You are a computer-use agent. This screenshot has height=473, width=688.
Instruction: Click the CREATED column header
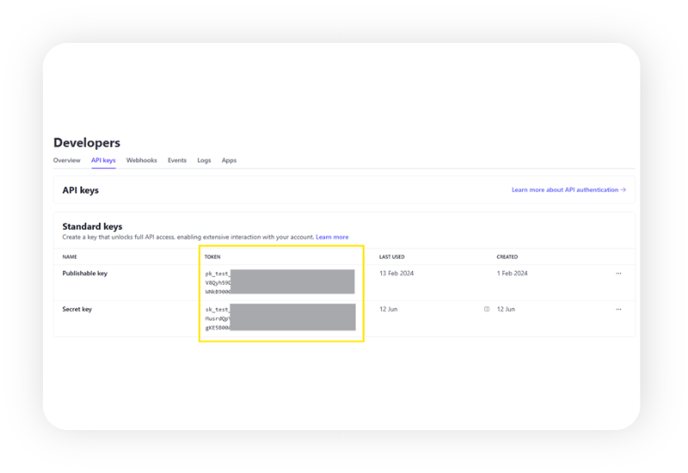point(507,257)
